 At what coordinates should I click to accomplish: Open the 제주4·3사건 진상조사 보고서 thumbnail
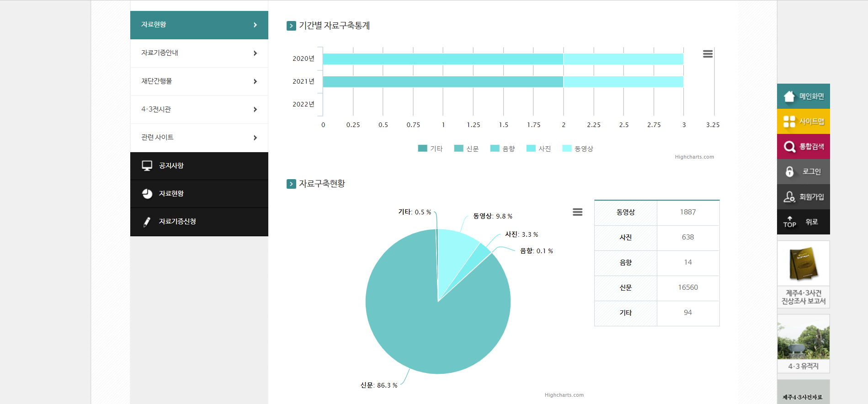[x=803, y=274]
